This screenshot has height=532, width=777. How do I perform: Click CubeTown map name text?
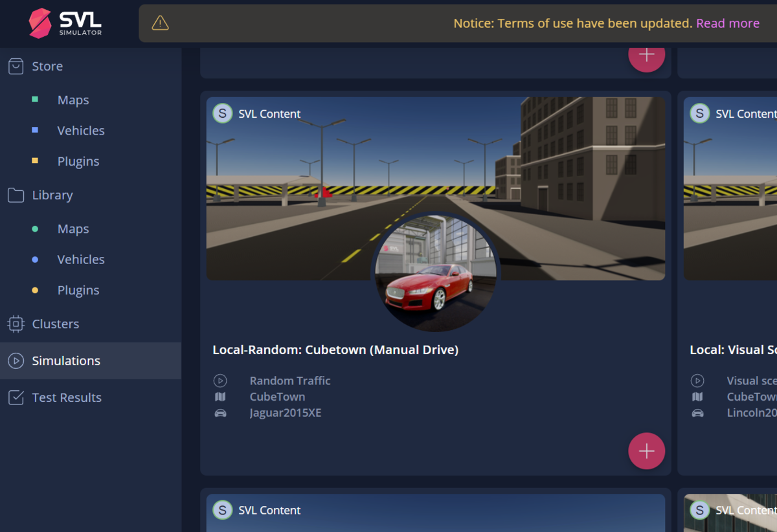pos(277,397)
